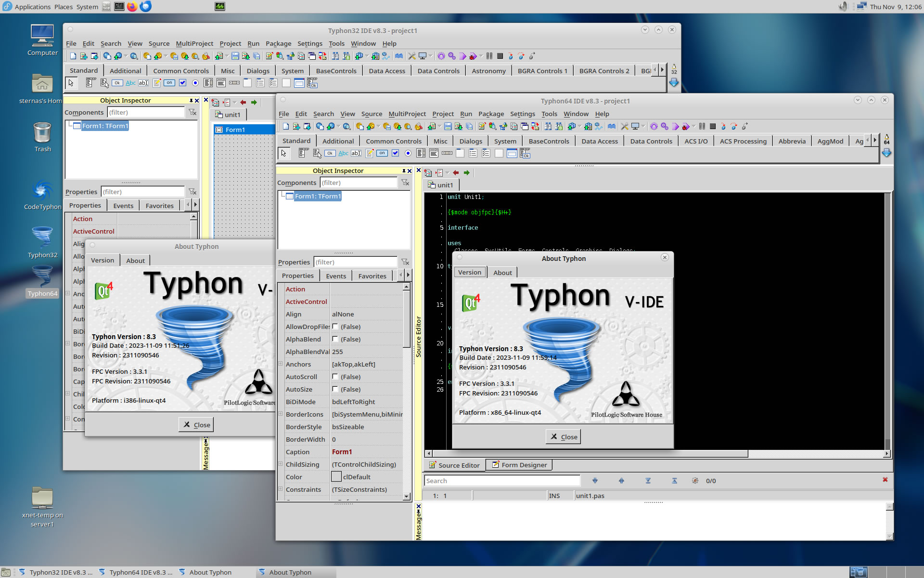Image resolution: width=924 pixels, height=578 pixels.
Task: Expand BorderIcons property in Typhon64 inspector
Action: (x=280, y=414)
